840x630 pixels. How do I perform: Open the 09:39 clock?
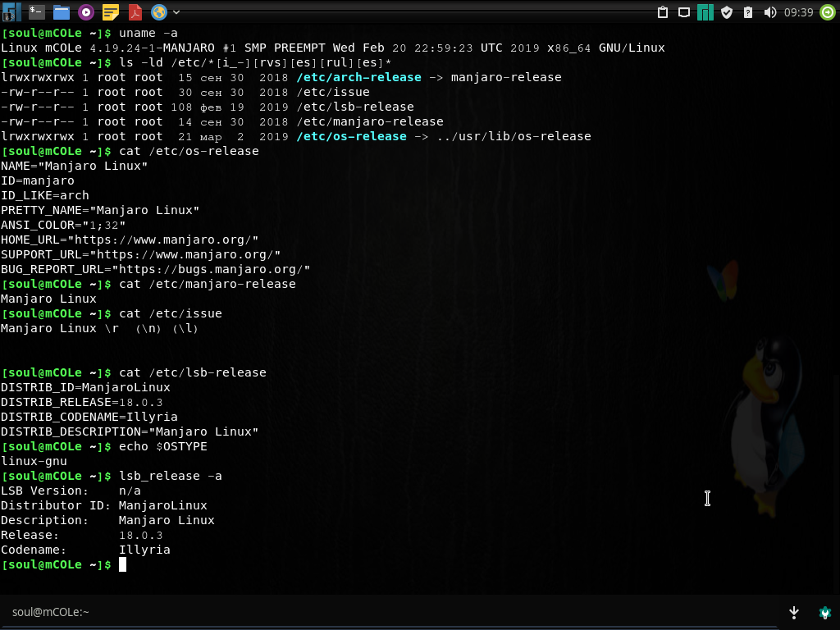(x=798, y=12)
